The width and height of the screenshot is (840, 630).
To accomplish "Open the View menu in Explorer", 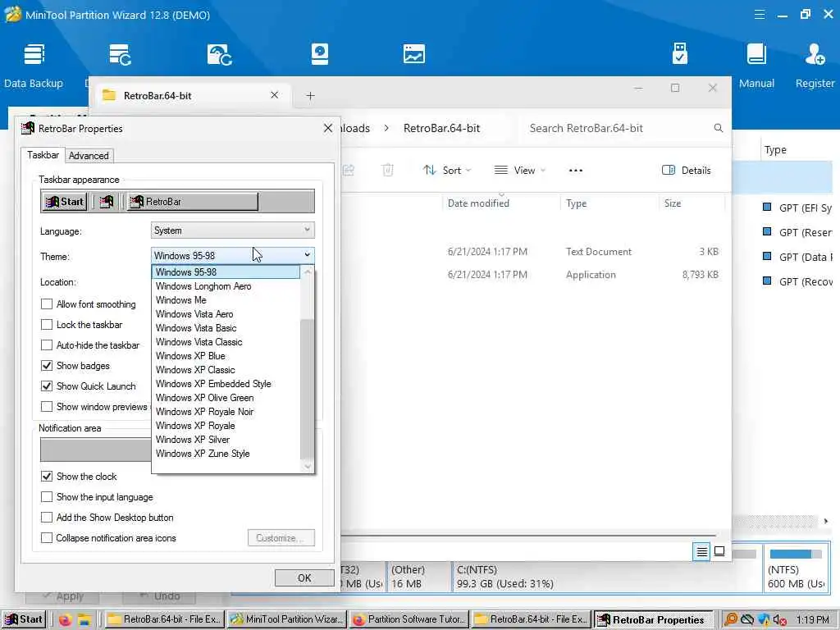I will (x=519, y=171).
